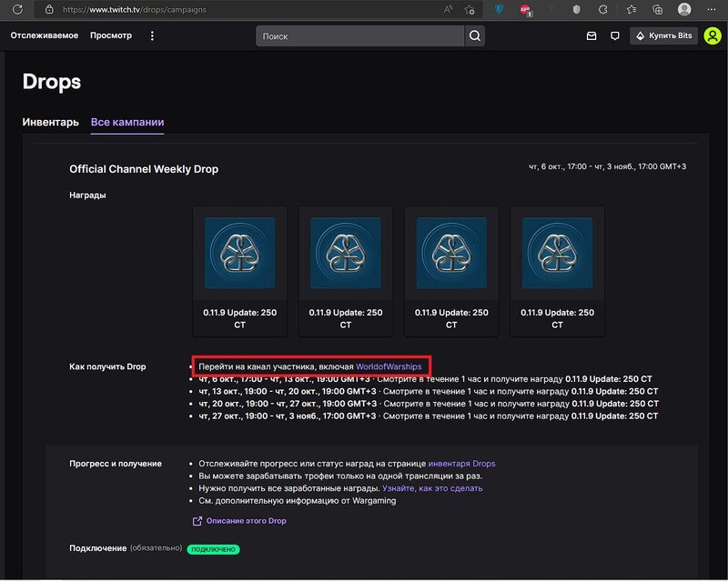Image resolution: width=728 pixels, height=581 pixels.
Task: Click the Награды label
Action: click(87, 195)
